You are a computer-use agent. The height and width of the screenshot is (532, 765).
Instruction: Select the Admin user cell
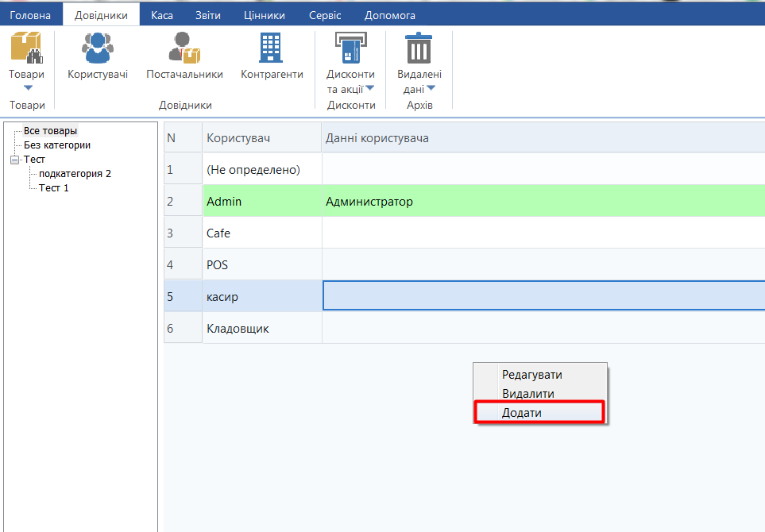pyautogui.click(x=262, y=202)
